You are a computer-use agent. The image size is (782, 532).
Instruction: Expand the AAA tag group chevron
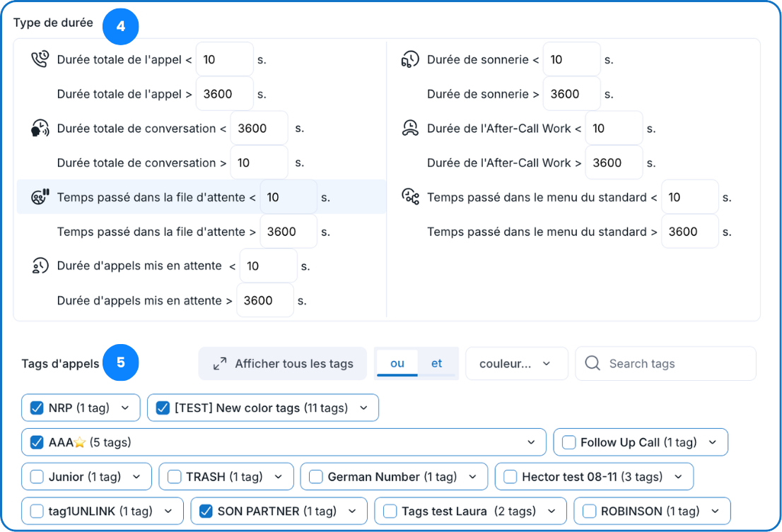click(531, 442)
